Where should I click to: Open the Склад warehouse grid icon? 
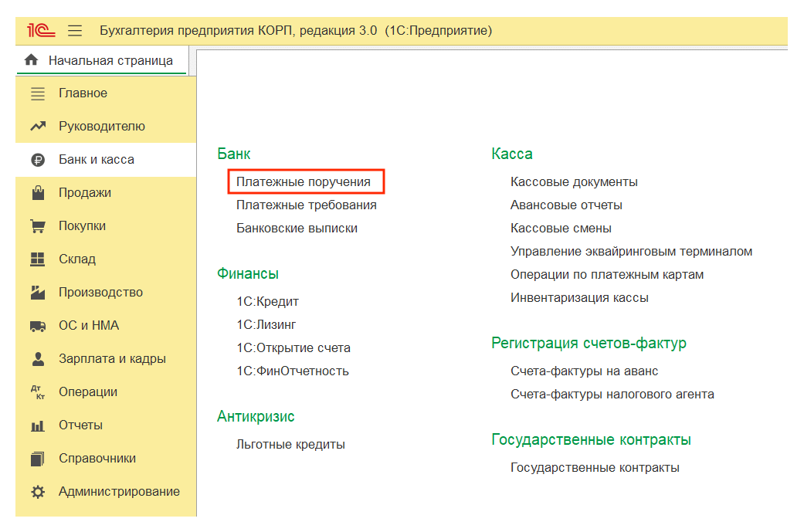pos(38,259)
